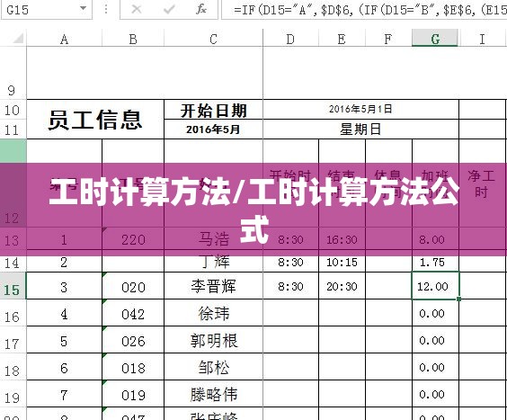Select column I header
The image size is (507, 420).
click(x=483, y=39)
